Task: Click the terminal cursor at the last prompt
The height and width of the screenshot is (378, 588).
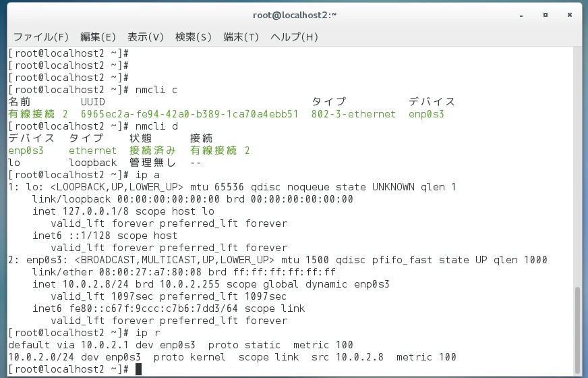Action: pyautogui.click(x=138, y=369)
